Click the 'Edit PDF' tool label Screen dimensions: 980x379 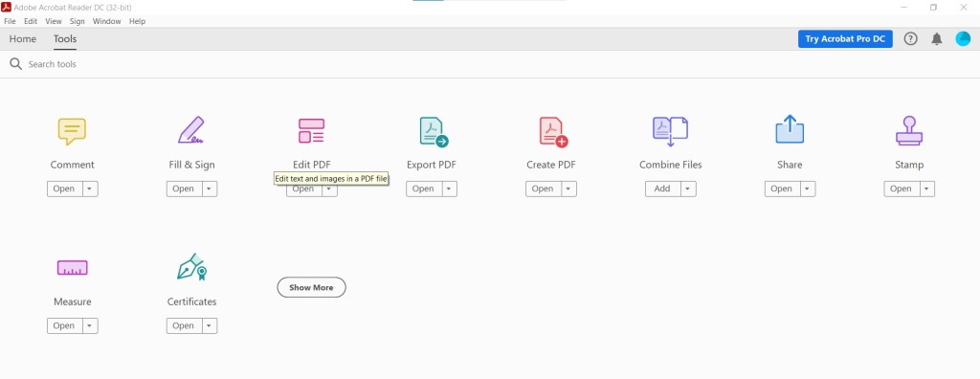pyautogui.click(x=311, y=166)
